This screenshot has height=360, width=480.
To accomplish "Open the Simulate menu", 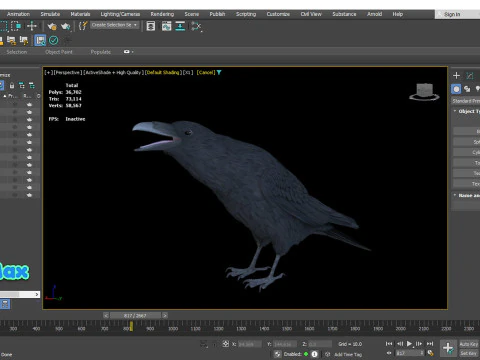I will 50,14.
